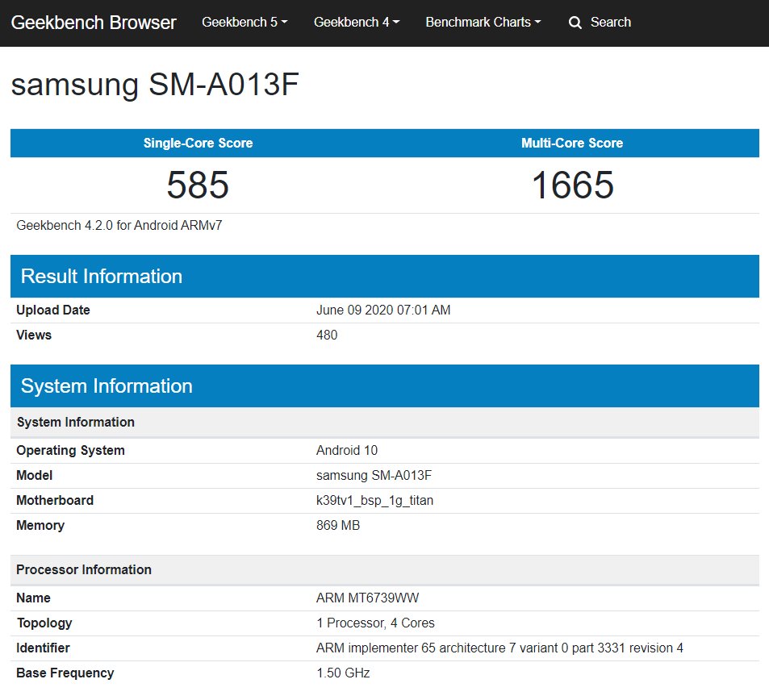Click the Single-Core Score header
769x700 pixels.
tap(198, 143)
